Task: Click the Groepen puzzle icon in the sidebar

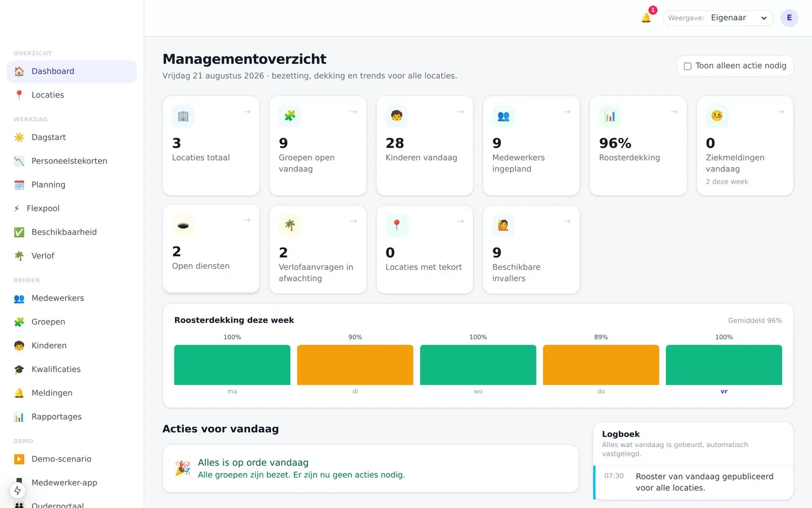Action: point(19,322)
